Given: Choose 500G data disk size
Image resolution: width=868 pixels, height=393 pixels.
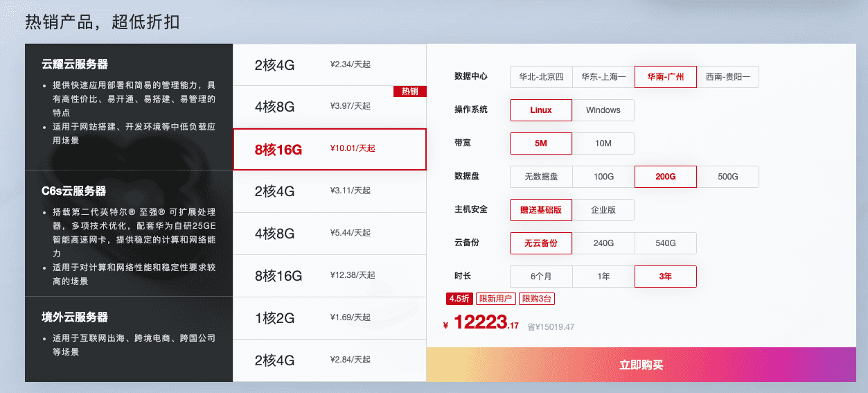Looking at the screenshot, I should [728, 177].
